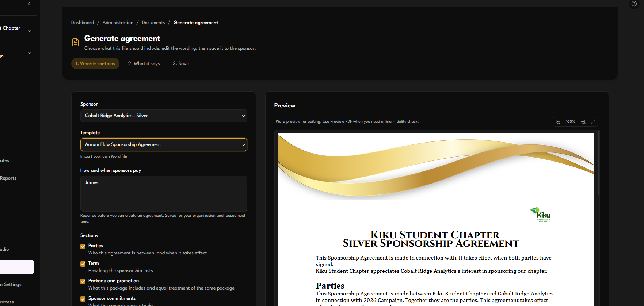This screenshot has width=644, height=306.
Task: Toggle the Term section checkbox
Action: 83,264
